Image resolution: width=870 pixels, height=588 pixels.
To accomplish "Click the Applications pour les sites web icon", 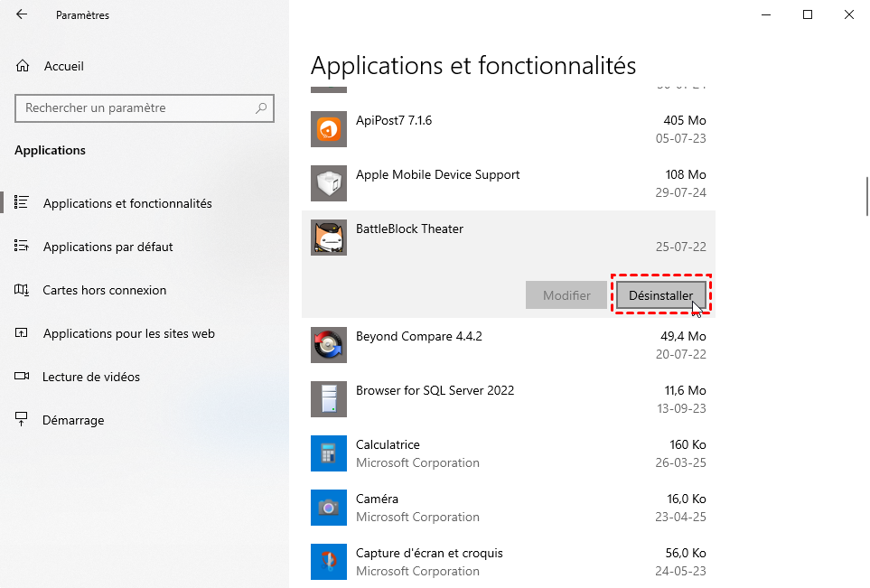I will [x=21, y=332].
